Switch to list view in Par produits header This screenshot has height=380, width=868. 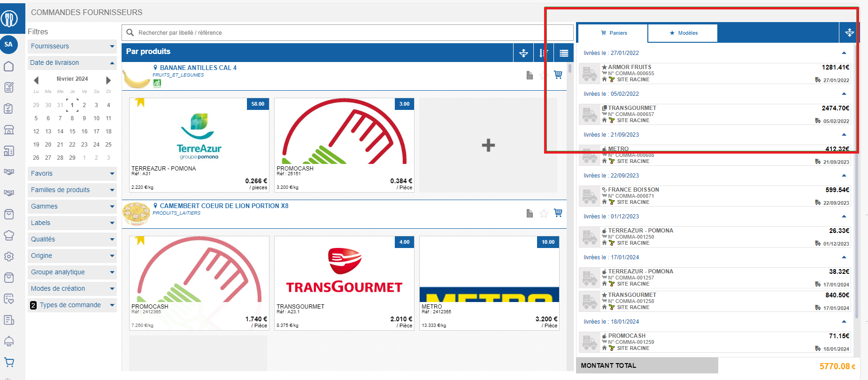564,53
